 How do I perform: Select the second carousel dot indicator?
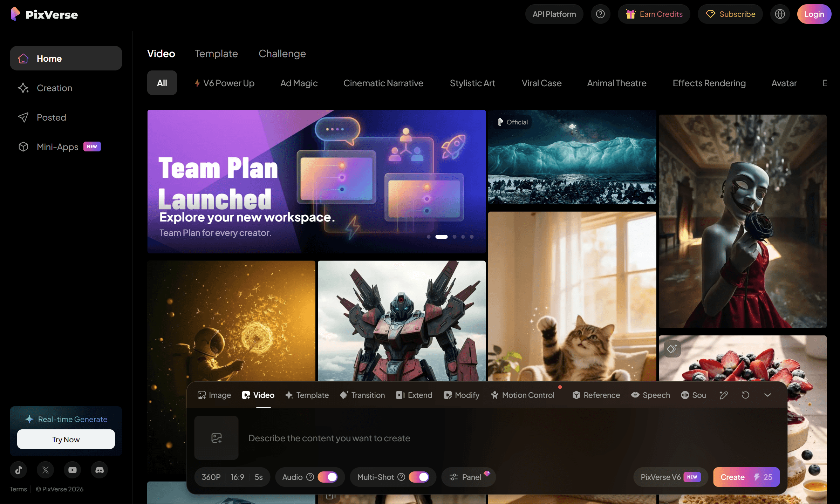pos(441,237)
